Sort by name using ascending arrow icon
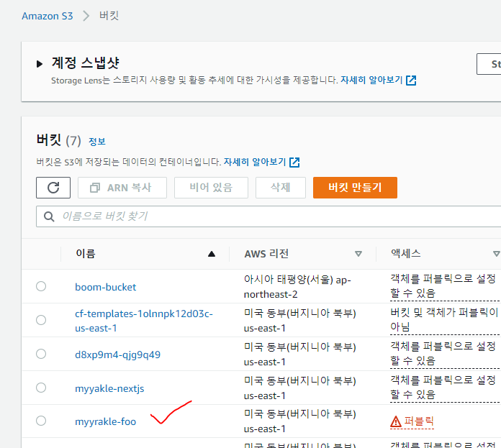501x448 pixels. 211,254
